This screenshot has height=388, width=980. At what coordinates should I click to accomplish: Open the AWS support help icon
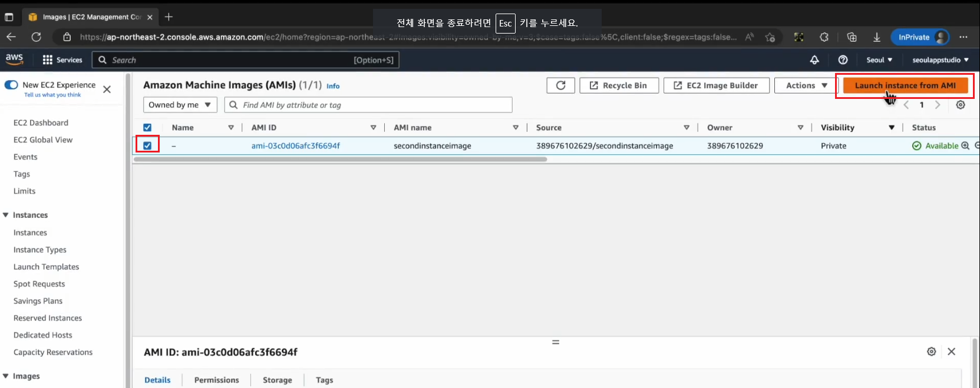click(x=843, y=60)
